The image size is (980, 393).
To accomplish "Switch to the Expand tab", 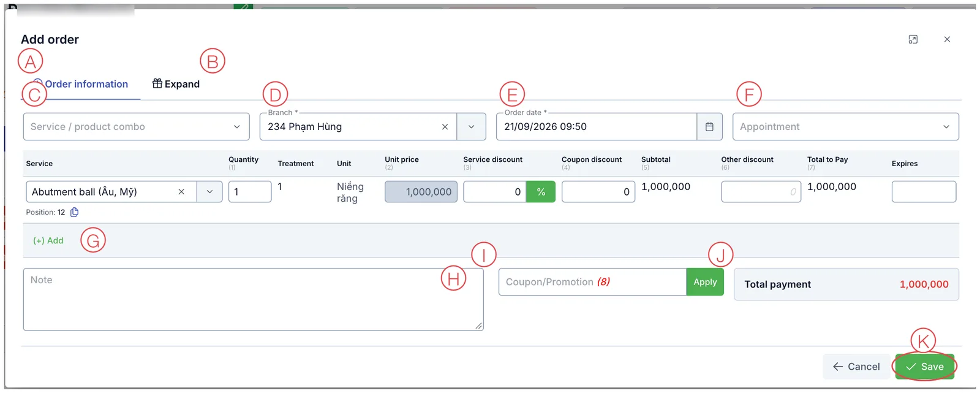I will (x=176, y=84).
